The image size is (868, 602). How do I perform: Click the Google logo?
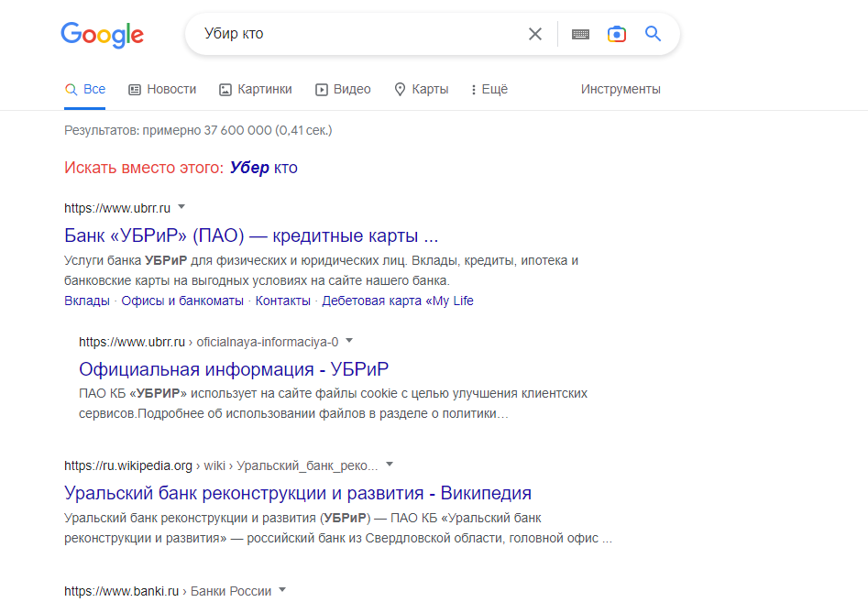tap(102, 35)
